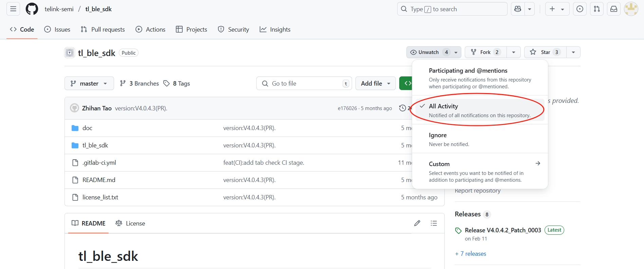View the 8 Tags link
This screenshot has width=644, height=269.
[x=177, y=83]
